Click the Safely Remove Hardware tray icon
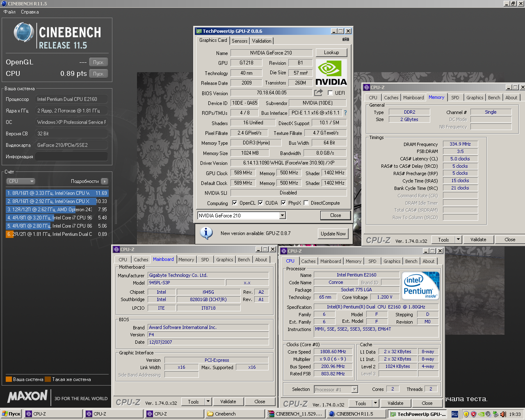 click(495, 414)
